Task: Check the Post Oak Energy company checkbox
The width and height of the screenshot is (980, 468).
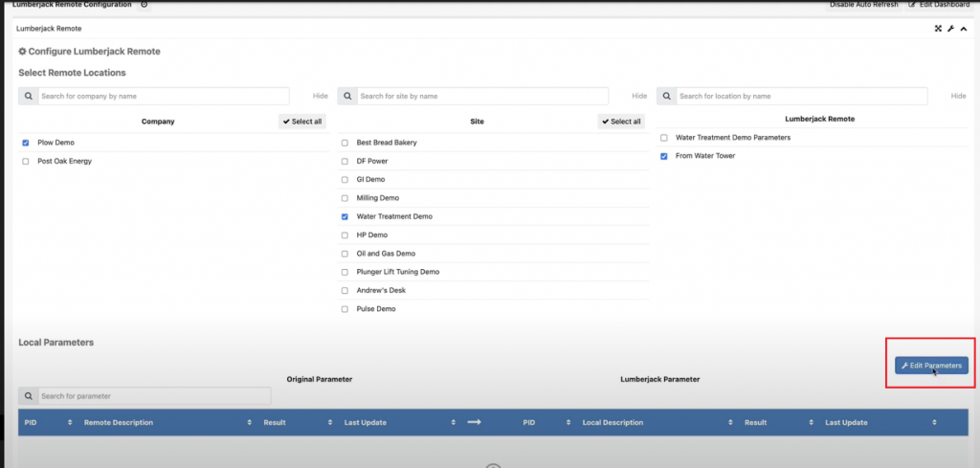Action: 26,161
